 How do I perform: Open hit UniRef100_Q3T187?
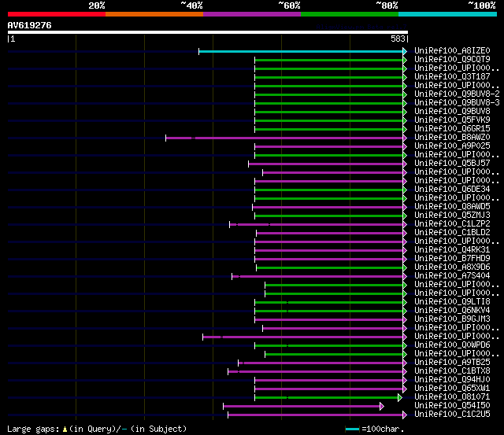(x=452, y=77)
